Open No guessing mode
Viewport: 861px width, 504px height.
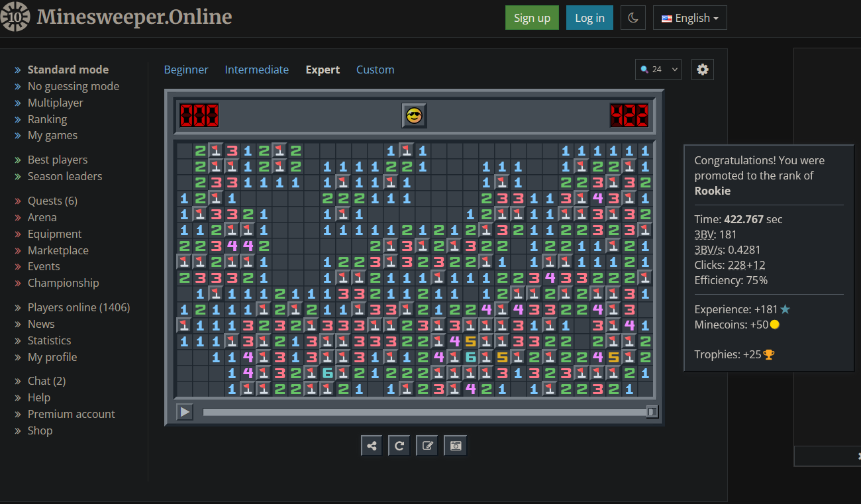[74, 86]
